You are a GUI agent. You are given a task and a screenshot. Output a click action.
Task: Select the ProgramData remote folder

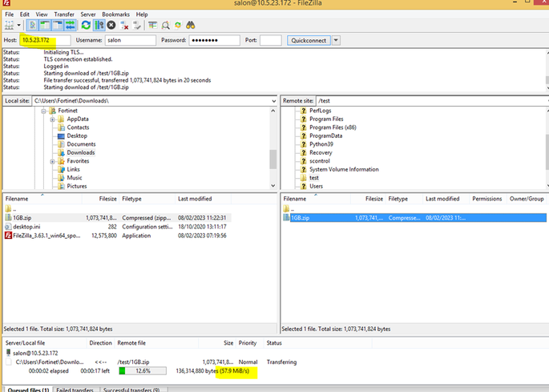(325, 136)
